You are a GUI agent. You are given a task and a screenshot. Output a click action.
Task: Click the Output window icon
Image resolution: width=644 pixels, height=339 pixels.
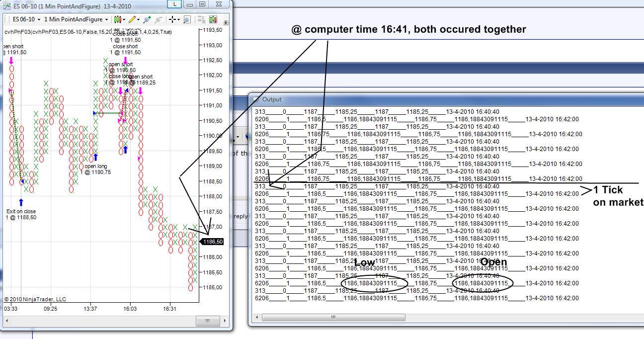[256, 99]
